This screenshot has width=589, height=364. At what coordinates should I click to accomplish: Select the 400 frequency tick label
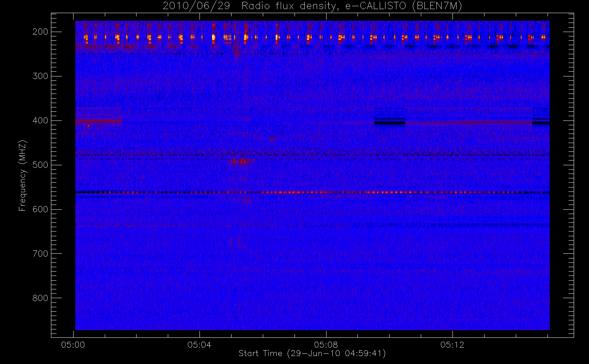pyautogui.click(x=40, y=120)
